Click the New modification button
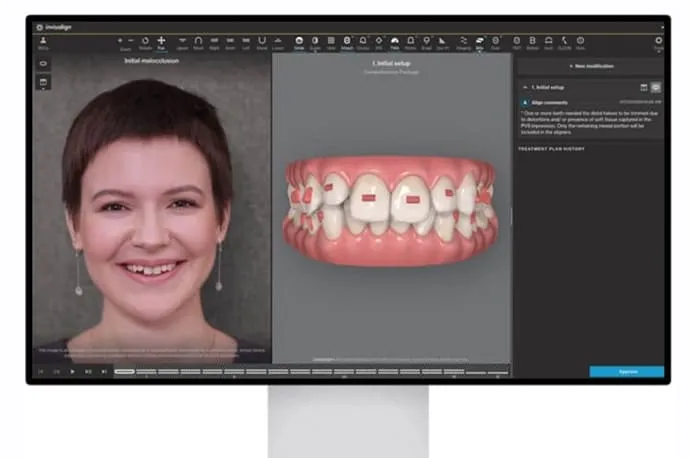The image size is (690, 458). click(x=590, y=66)
